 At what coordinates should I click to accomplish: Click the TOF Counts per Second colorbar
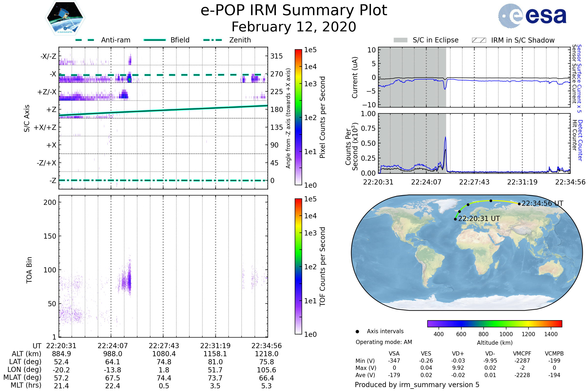coord(298,266)
